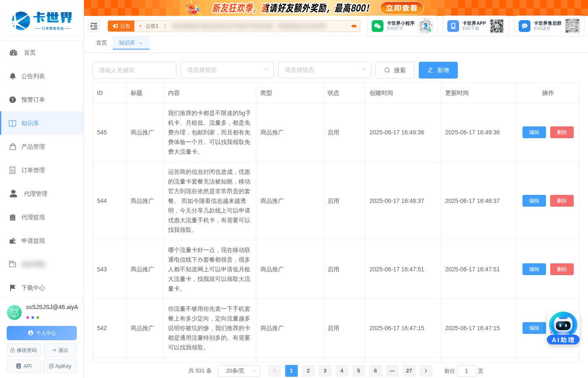Click the 卡世界售后群 QR code
This screenshot has width=588, height=378.
tap(572, 26)
